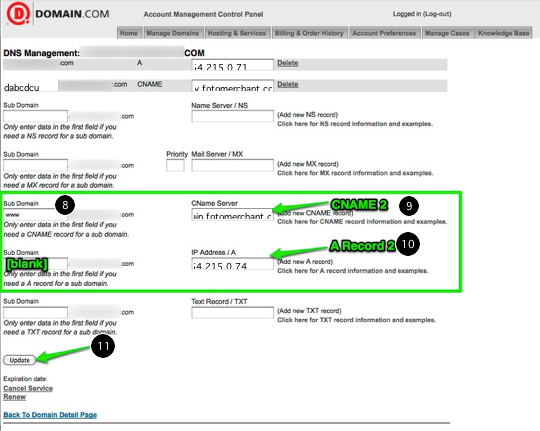This screenshot has width=540, height=431.
Task: Switch to the Manage Domains tab
Action: pyautogui.click(x=173, y=33)
